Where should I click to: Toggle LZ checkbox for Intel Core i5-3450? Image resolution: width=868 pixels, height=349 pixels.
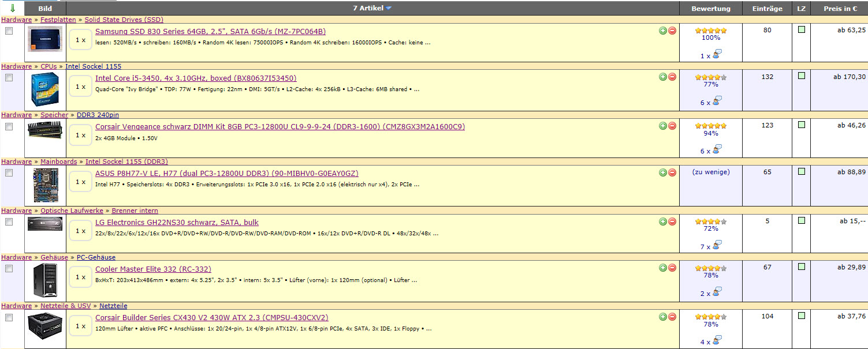tap(801, 76)
